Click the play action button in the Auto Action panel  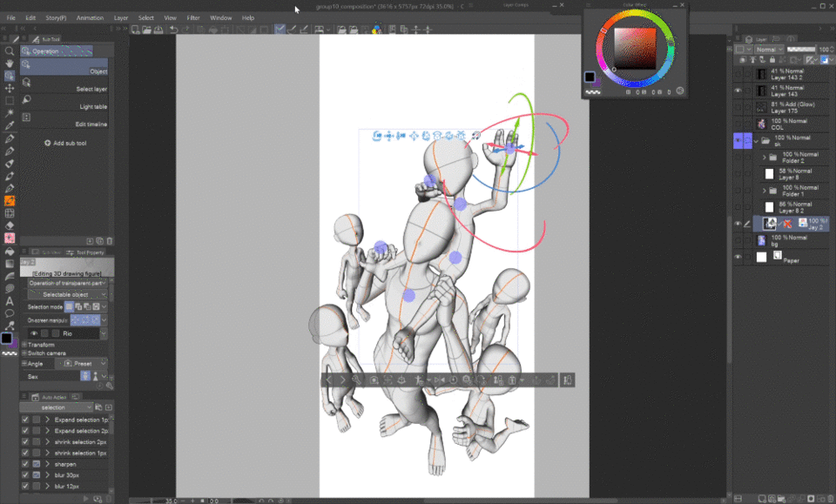click(85, 499)
